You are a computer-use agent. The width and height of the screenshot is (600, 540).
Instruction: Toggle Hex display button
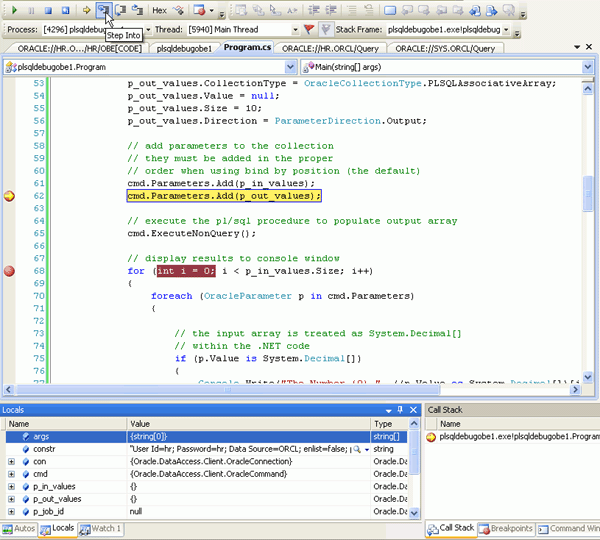(160, 10)
